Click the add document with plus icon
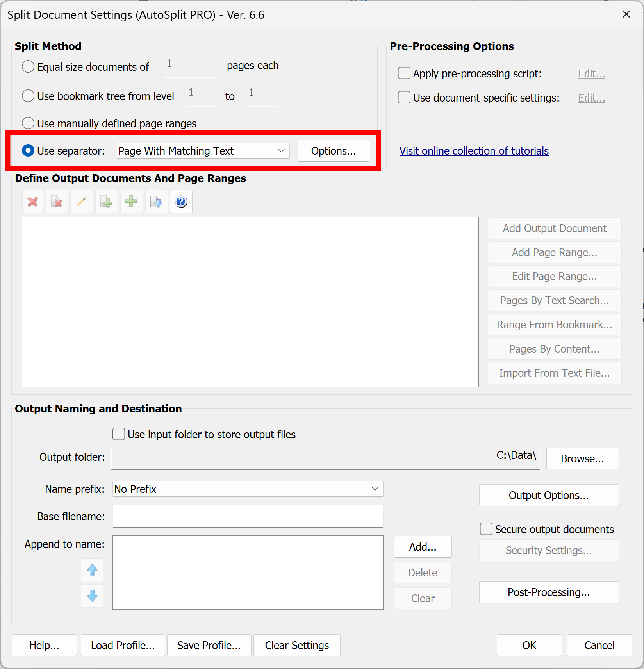Screen dimensions: 644x669 pos(106,202)
